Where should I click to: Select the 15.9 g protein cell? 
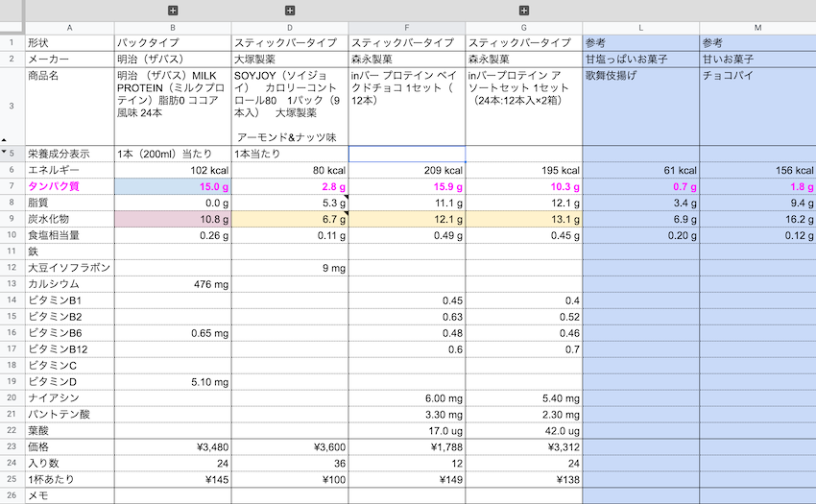click(x=407, y=186)
